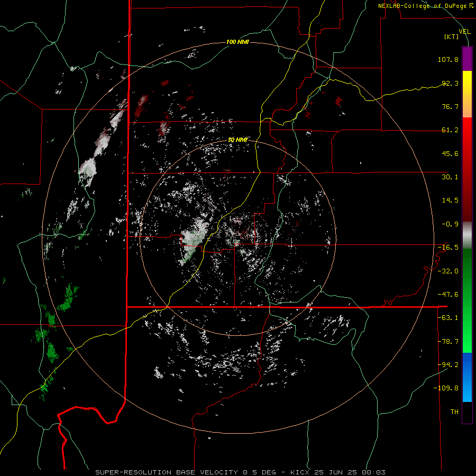Click the -32.0 velocity scale value
Viewport: 476px width, 476px height.
click(448, 271)
